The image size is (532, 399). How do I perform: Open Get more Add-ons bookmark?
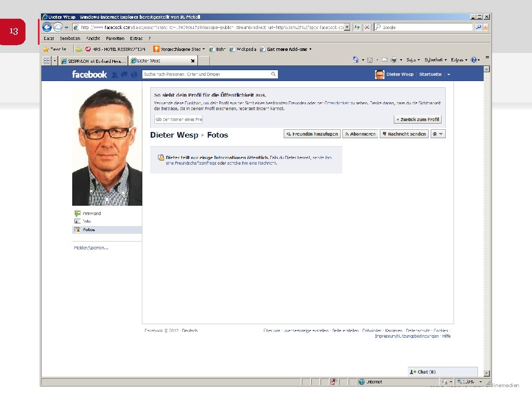(286, 49)
